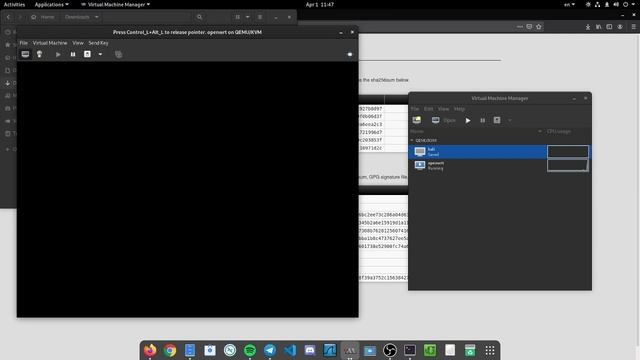Click Open in the Virtual Machine Manager toolbar
This screenshot has height=360, width=640.
(444, 120)
